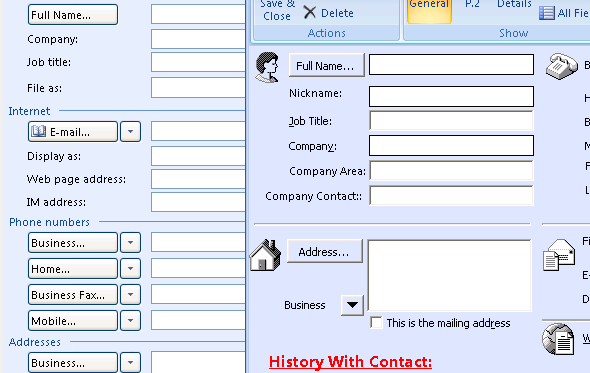Click the 'History With Contact:' heading
The width and height of the screenshot is (590, 373).
click(x=350, y=362)
